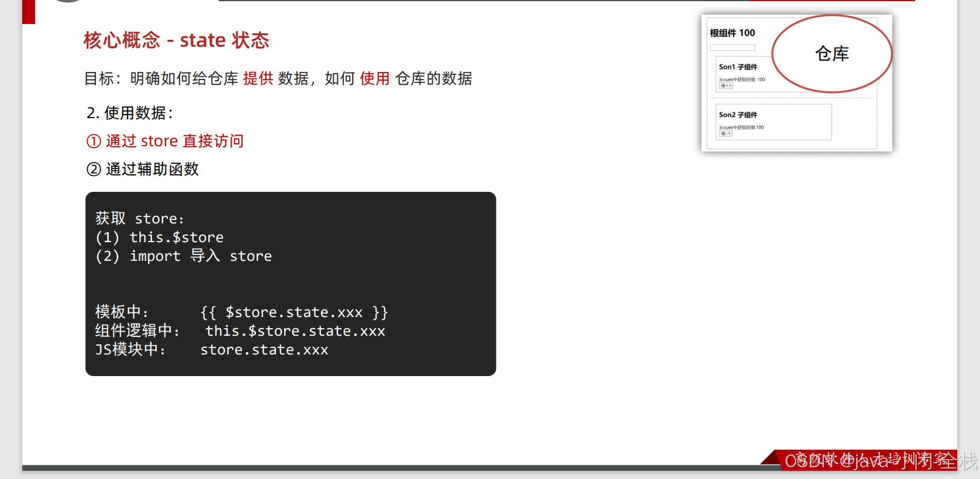Screen dimensions: 980x479
Task: Click the red word '使用' in the goal line
Action: coord(375,78)
